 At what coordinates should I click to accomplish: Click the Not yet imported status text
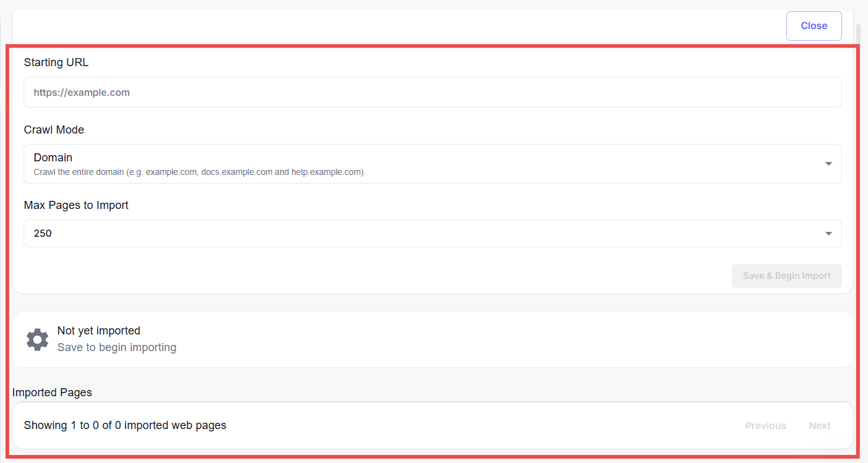coord(99,331)
